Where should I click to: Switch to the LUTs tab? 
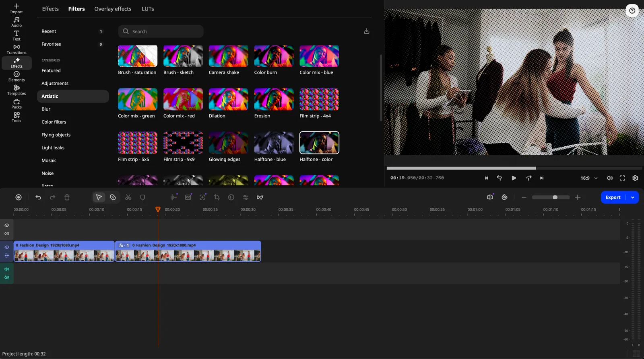pos(148,9)
